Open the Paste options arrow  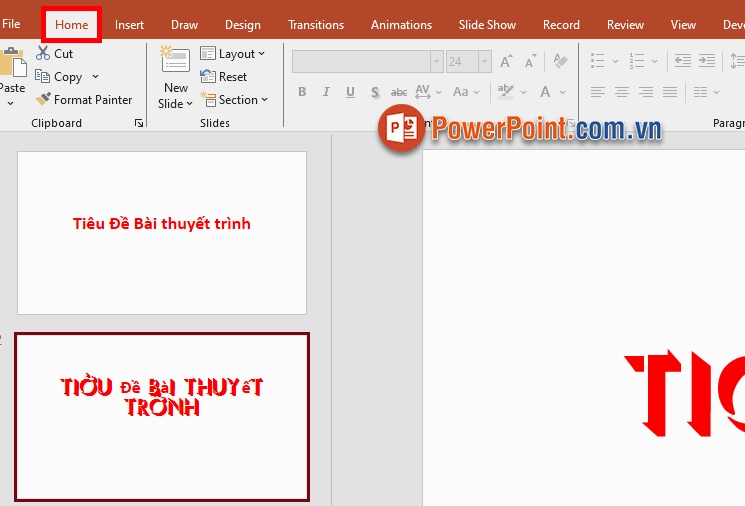10,104
